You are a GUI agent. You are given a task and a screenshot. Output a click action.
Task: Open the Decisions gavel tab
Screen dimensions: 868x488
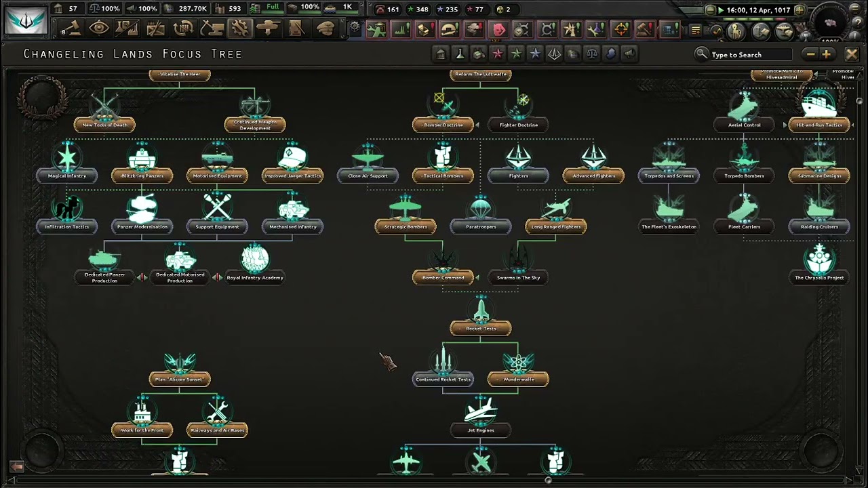coord(71,28)
